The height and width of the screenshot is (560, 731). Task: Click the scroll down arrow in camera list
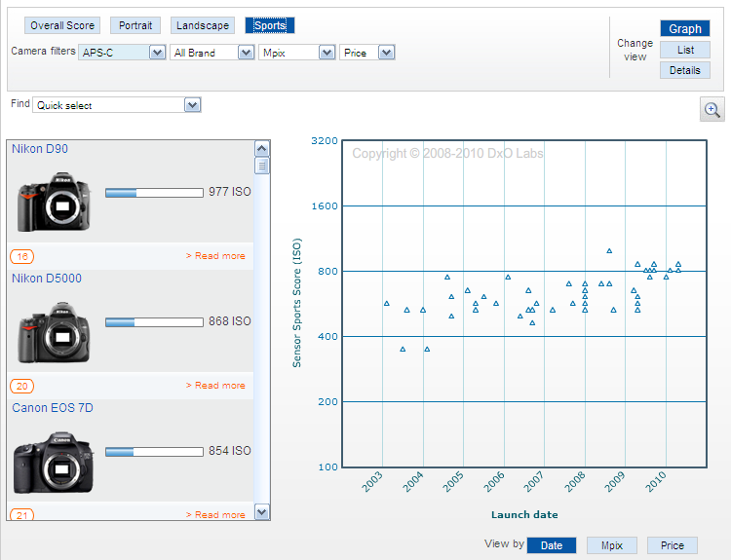click(x=261, y=512)
